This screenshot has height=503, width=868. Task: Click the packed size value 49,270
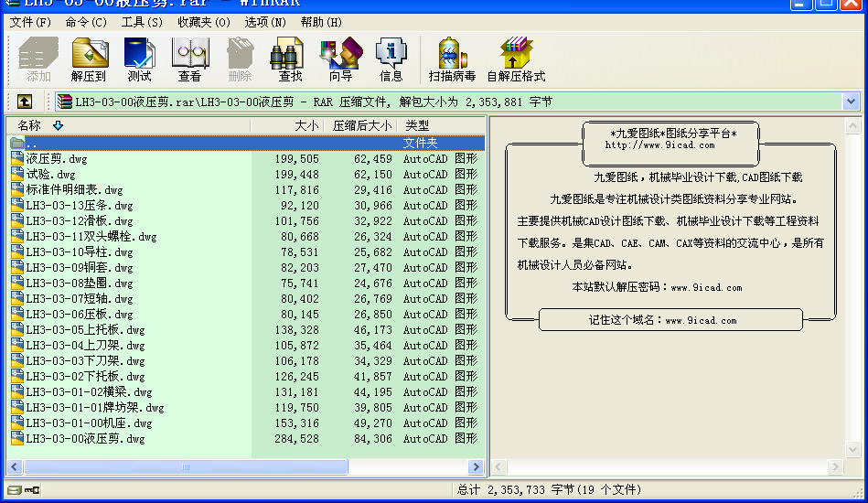tap(373, 423)
